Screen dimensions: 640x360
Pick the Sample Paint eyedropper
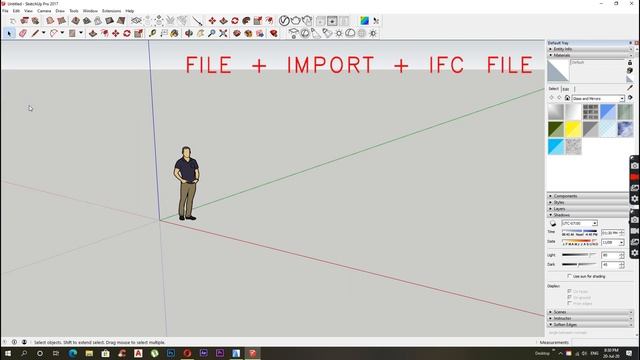(630, 88)
